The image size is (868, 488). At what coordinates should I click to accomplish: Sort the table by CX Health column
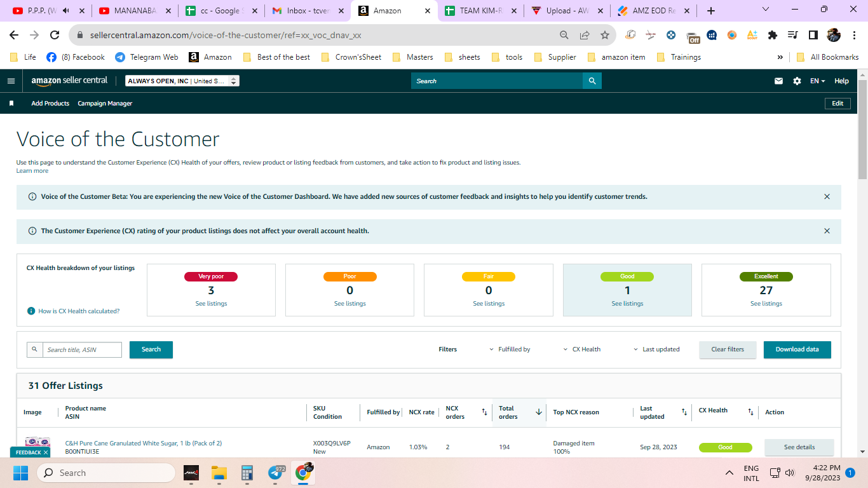(750, 412)
